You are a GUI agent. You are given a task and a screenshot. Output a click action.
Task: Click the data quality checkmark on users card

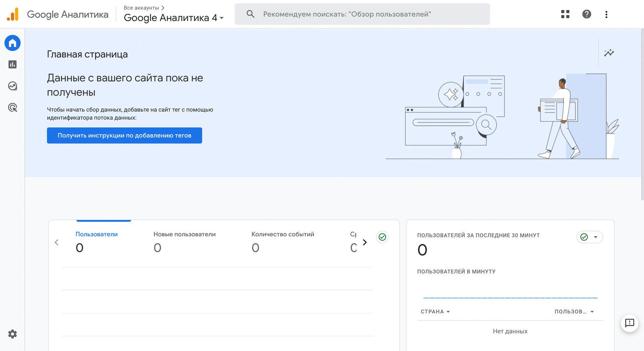pos(382,237)
